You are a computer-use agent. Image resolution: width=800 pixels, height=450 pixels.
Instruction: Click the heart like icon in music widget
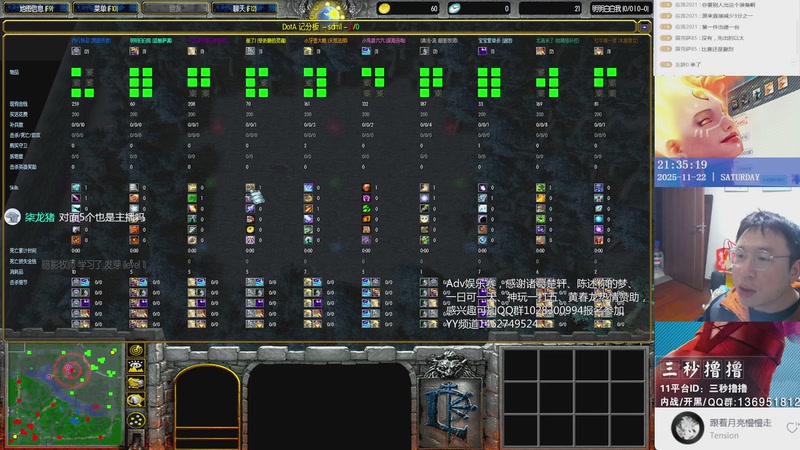[x=792, y=428]
